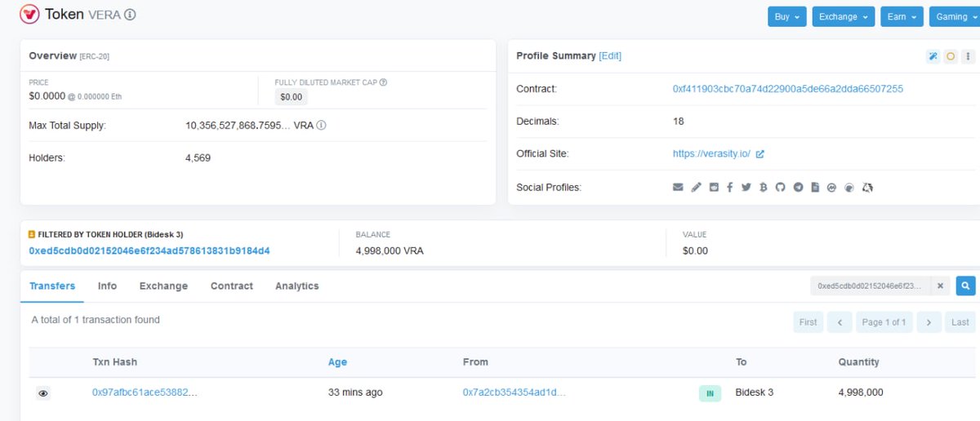Click the '4,569' holders value
This screenshot has width=980, height=421.
(198, 157)
